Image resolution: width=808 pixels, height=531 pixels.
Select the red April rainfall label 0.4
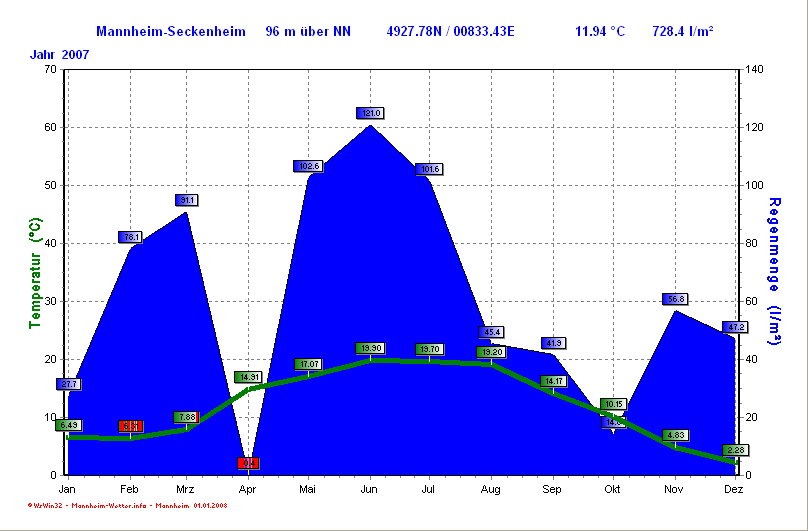point(248,463)
